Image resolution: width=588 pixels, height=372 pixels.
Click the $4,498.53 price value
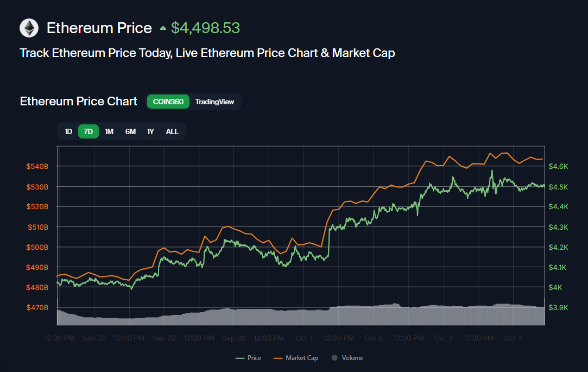point(205,28)
